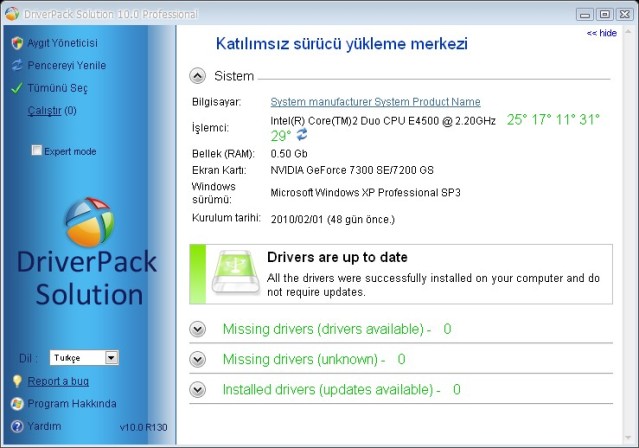639x448 pixels.
Task: Open the Dil language dropdown
Action: tap(84, 358)
